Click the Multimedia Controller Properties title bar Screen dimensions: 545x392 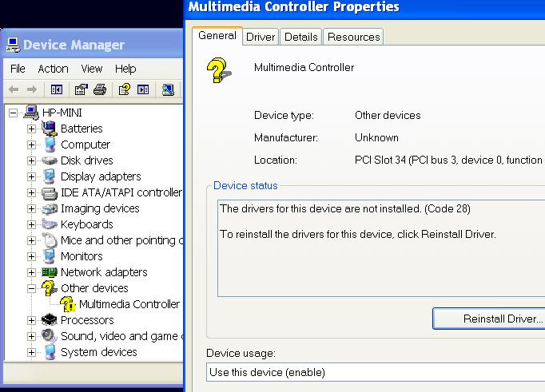click(x=364, y=8)
